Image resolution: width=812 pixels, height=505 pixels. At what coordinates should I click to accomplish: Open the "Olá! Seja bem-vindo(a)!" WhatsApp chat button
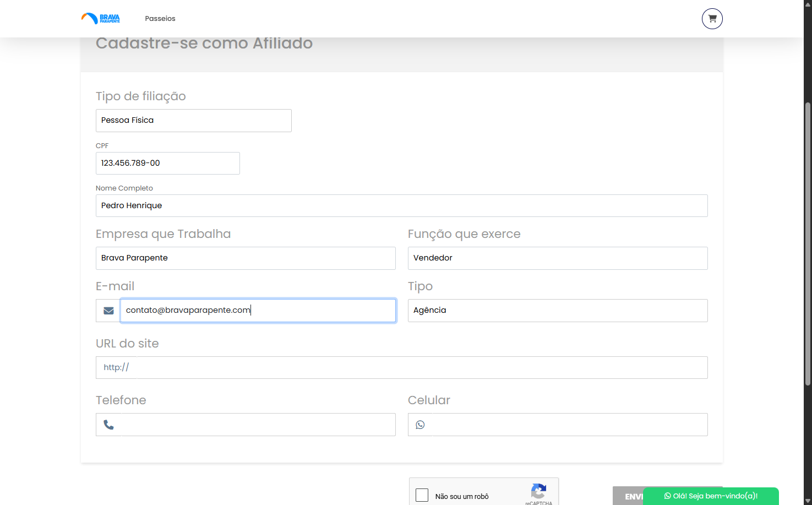click(x=711, y=496)
